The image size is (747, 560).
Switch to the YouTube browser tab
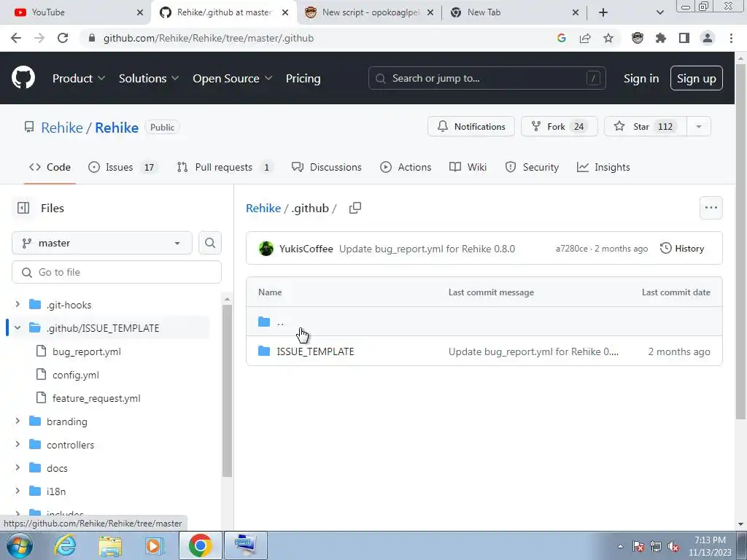pyautogui.click(x=75, y=12)
